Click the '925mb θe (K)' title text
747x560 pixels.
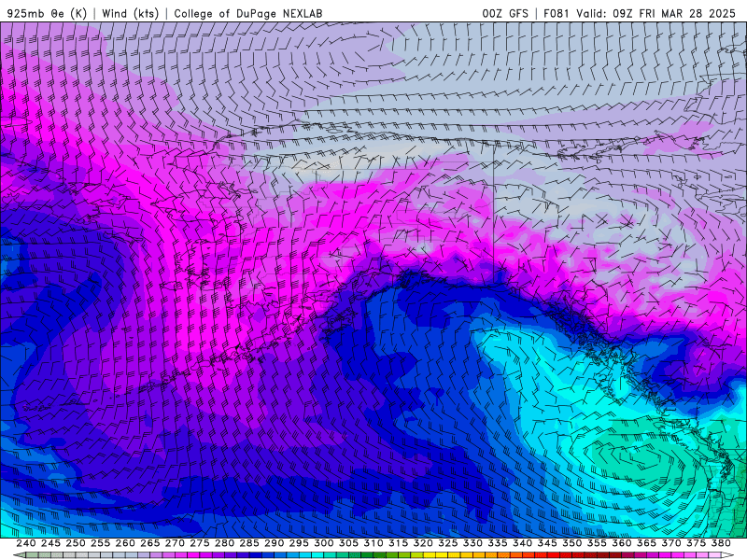click(x=47, y=13)
